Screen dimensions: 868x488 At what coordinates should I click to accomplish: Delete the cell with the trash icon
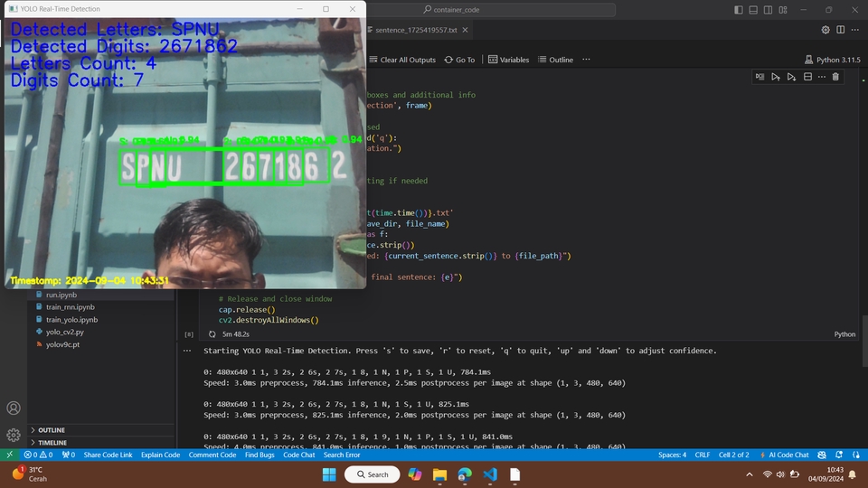coord(835,77)
